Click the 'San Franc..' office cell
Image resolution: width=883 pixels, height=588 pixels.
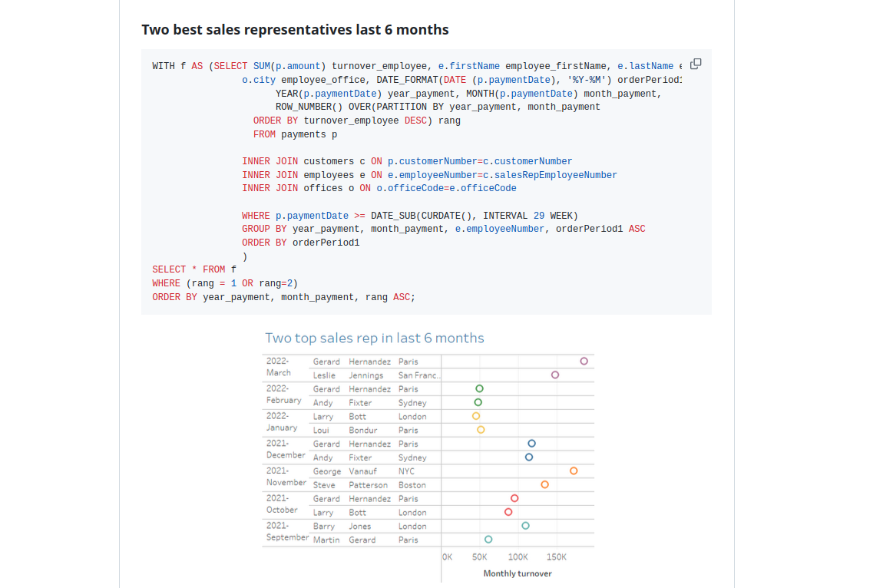[419, 375]
